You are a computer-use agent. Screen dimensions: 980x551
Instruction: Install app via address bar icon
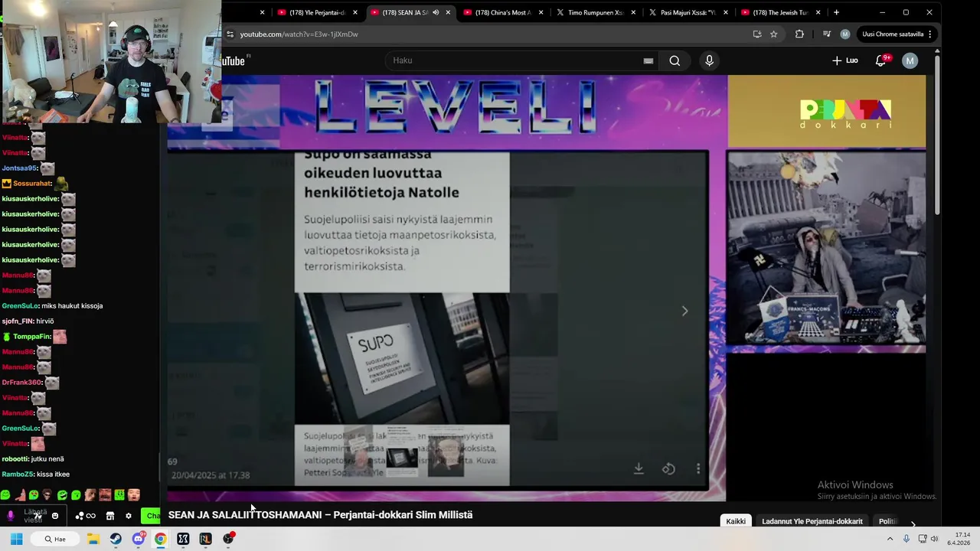coord(757,34)
